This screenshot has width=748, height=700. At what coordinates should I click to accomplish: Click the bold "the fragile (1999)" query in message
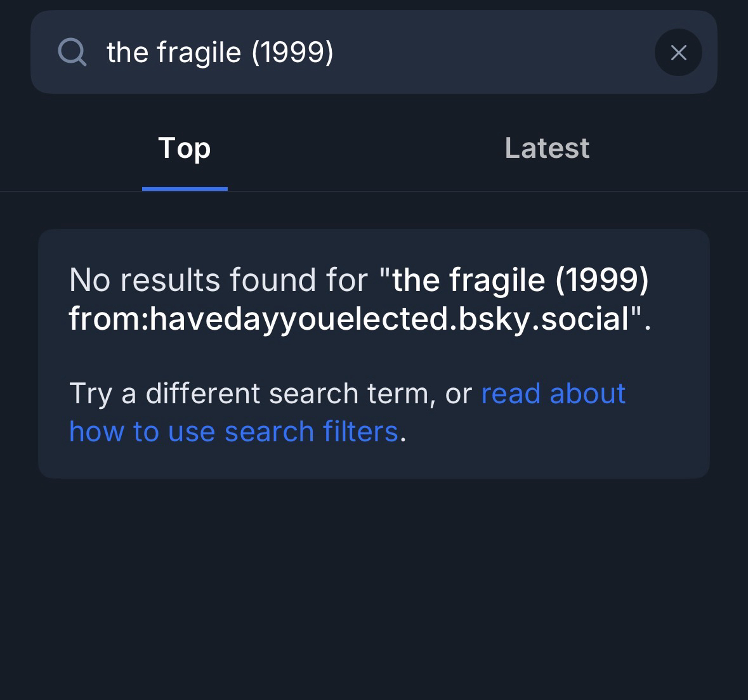click(520, 280)
